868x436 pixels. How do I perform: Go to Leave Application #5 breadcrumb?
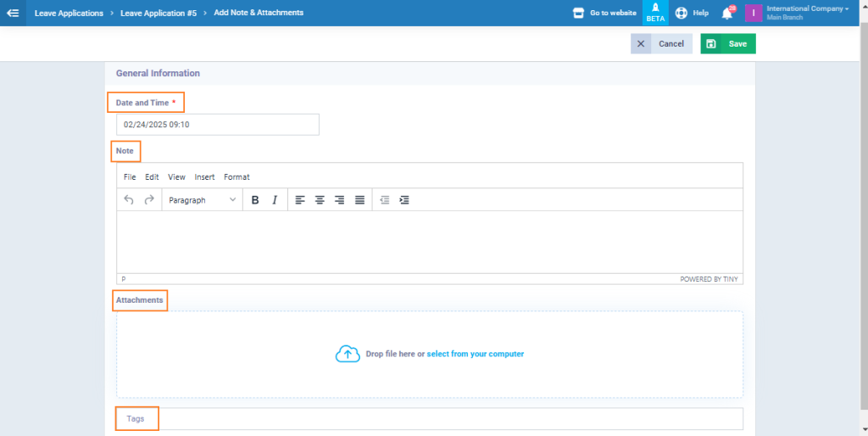coord(159,13)
